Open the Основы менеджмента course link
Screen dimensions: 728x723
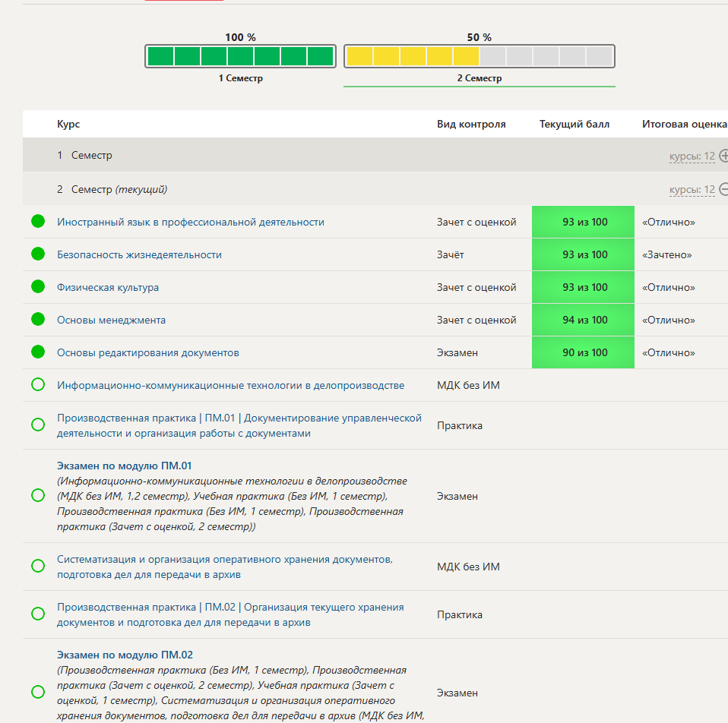pyautogui.click(x=111, y=320)
